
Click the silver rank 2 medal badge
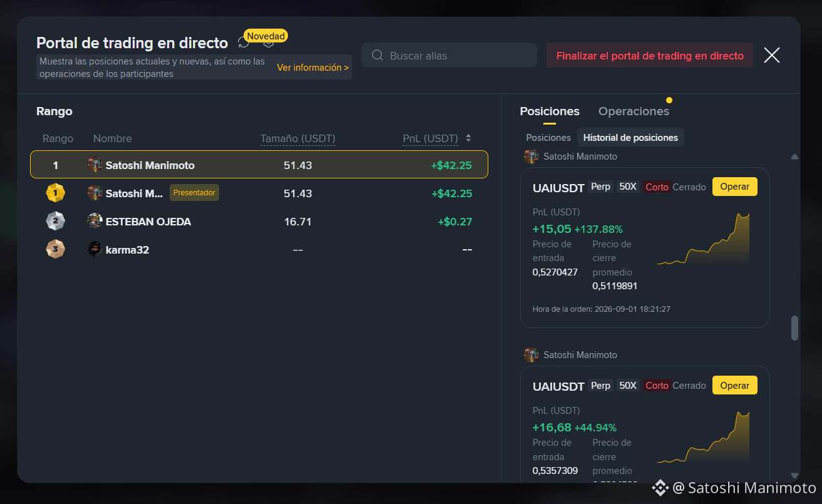coord(55,221)
